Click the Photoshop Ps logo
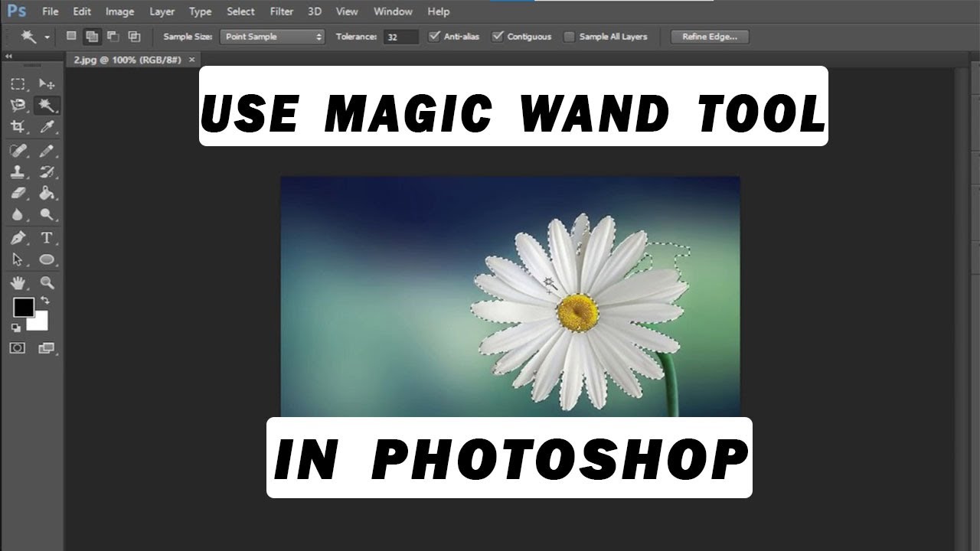This screenshot has width=980, height=551. click(16, 11)
